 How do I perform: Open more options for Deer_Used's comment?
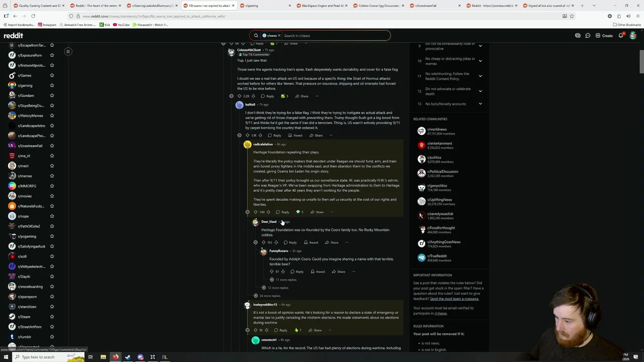pyautogui.click(x=347, y=242)
